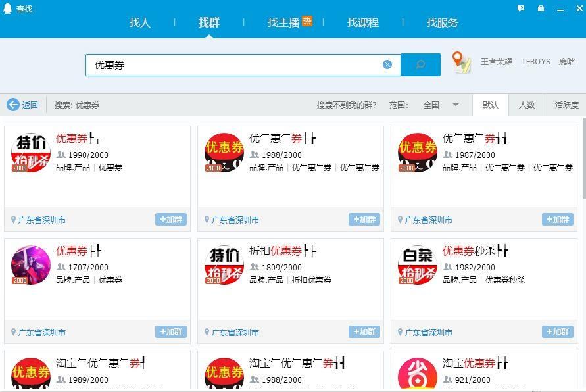Switch to 找人 tab
The image size is (586, 392).
point(140,23)
